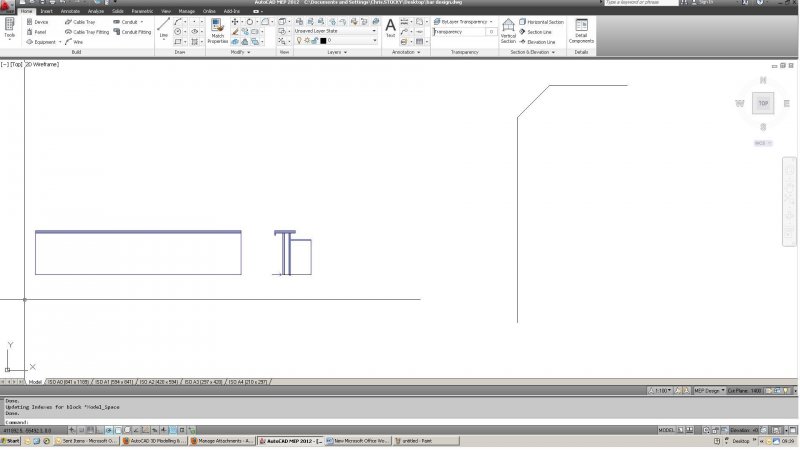This screenshot has height=450, width=800.
Task: Click TOP face on the ViewCube
Action: 763,103
